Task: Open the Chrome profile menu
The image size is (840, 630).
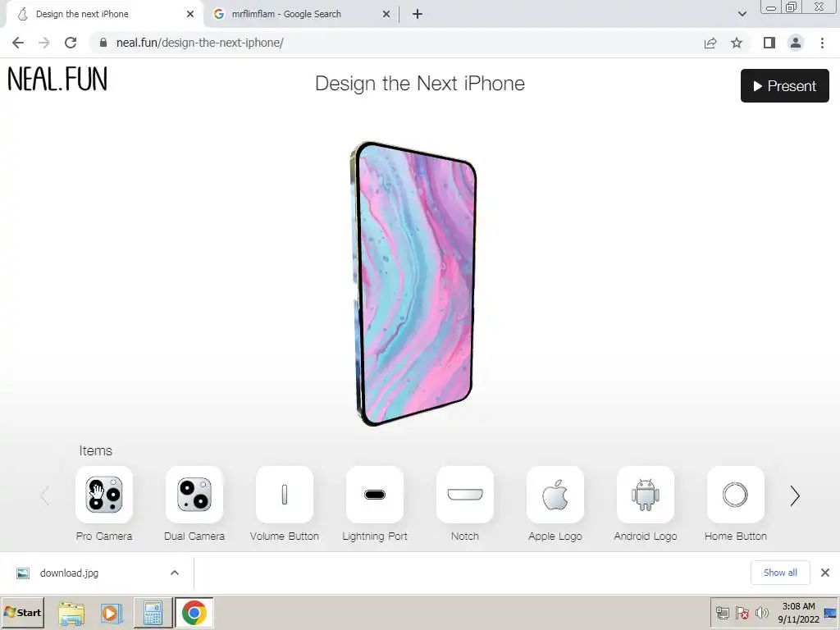Action: [796, 43]
